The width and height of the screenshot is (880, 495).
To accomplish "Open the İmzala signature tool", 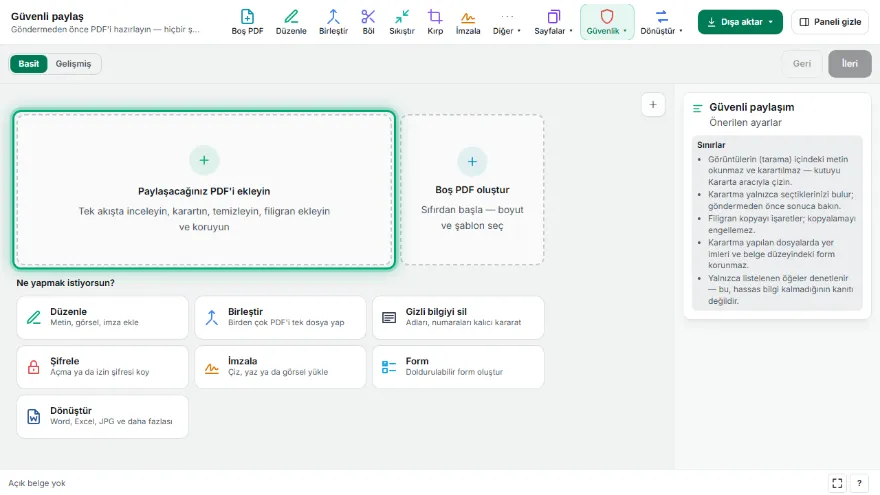I will coord(468,22).
